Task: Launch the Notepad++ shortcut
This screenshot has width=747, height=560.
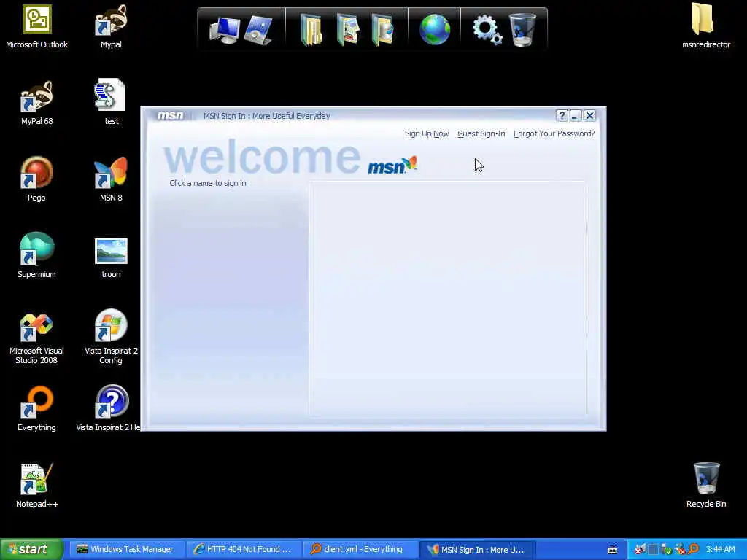Action: click(x=36, y=486)
